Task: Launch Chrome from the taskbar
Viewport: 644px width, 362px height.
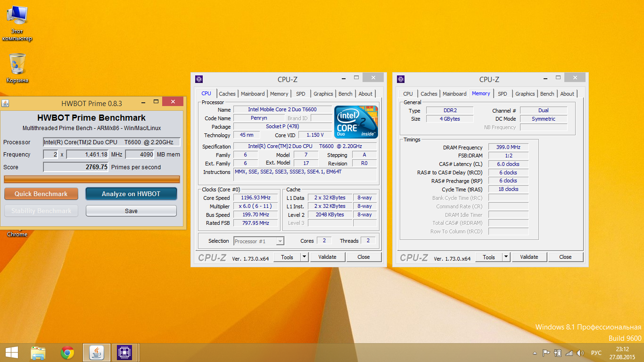Action: [67, 353]
